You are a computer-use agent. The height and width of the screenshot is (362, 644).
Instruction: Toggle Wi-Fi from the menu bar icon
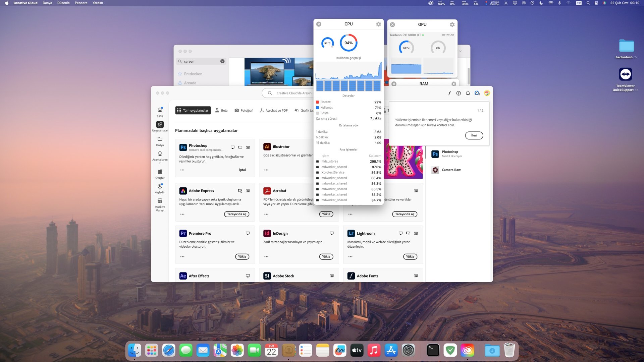pos(568,3)
